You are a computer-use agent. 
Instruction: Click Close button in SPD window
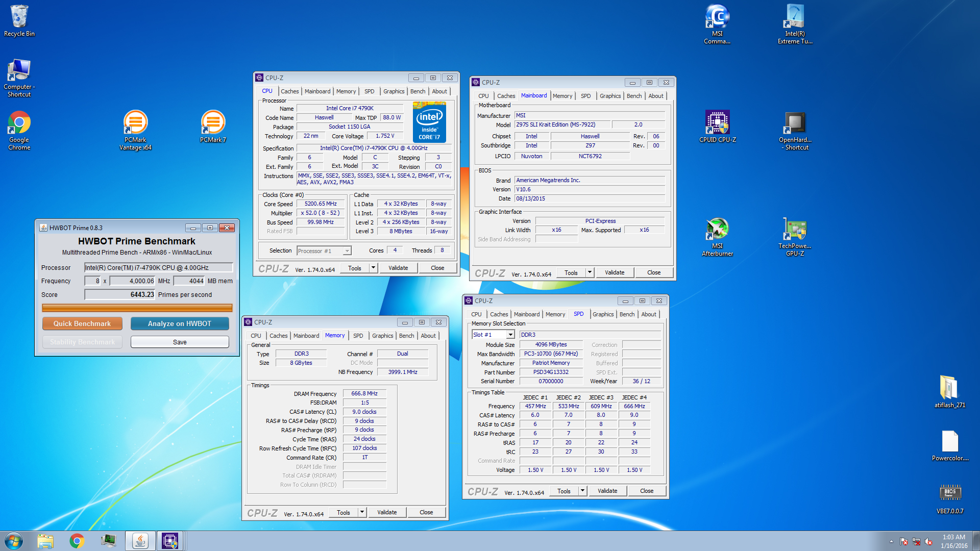pos(647,491)
